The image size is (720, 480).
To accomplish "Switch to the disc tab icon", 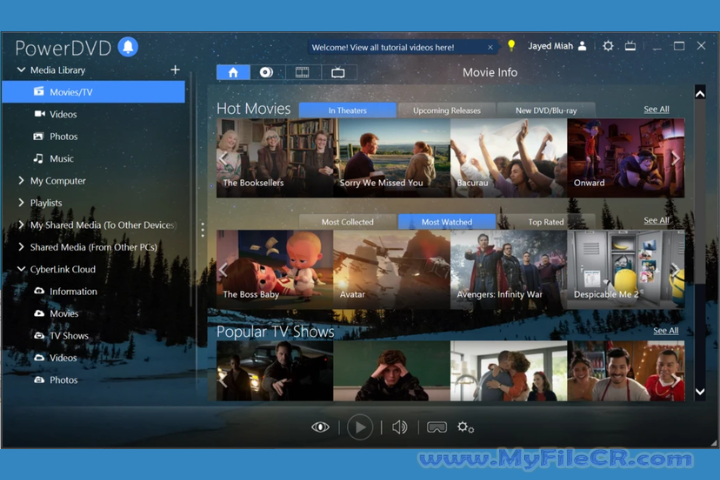I will pos(266,72).
